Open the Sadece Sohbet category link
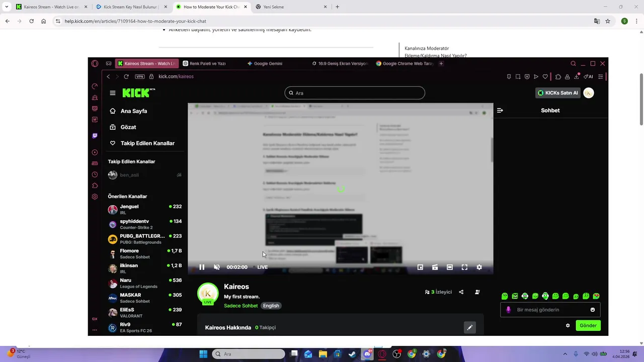 point(240,306)
